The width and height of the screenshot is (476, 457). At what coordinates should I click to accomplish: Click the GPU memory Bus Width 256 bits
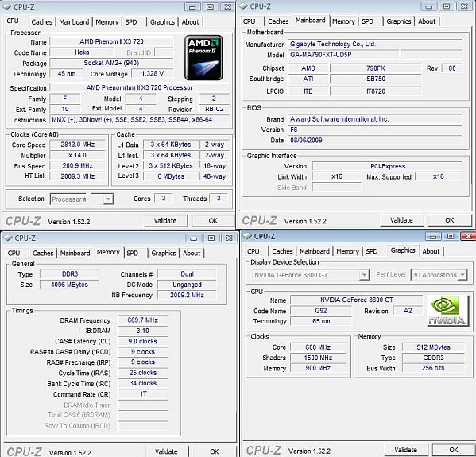point(433,368)
